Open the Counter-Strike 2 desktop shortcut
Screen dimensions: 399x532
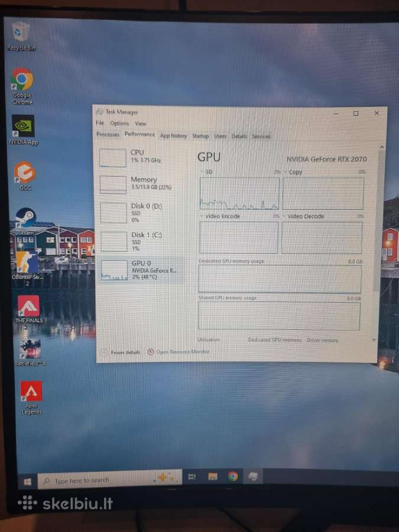(x=27, y=269)
